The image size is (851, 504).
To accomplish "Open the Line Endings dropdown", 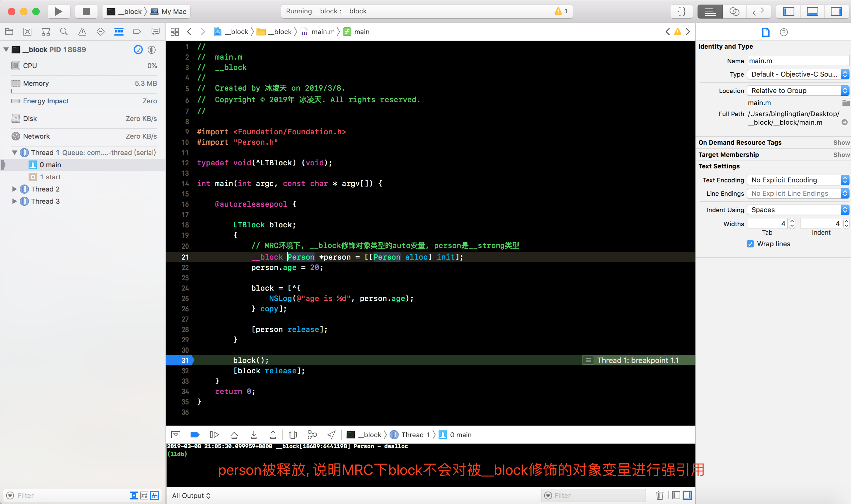I will [x=798, y=194].
